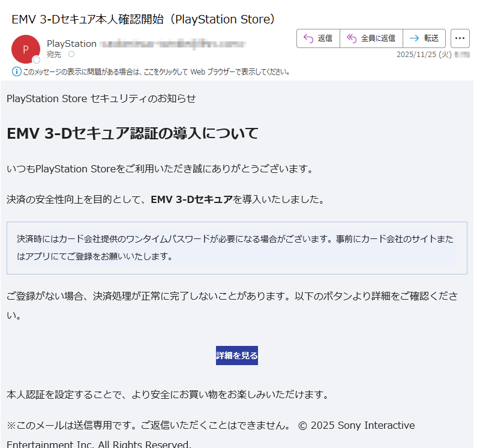This screenshot has width=477, height=448.
Task: Click the email subject line at top
Action: pos(143,19)
